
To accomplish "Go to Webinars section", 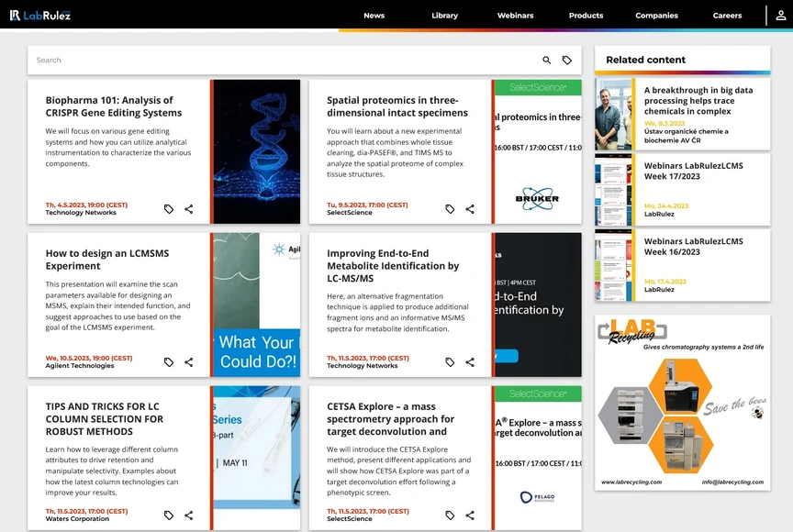I will pyautogui.click(x=515, y=16).
